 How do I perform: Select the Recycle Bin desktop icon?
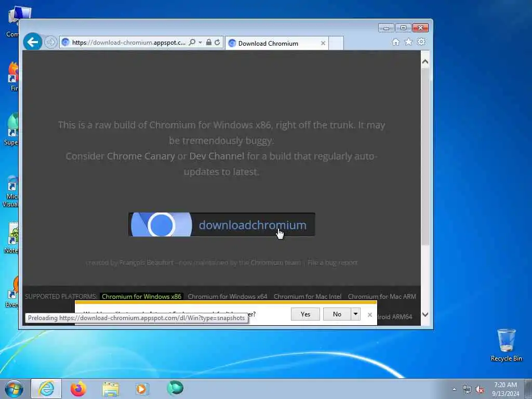coord(506,345)
